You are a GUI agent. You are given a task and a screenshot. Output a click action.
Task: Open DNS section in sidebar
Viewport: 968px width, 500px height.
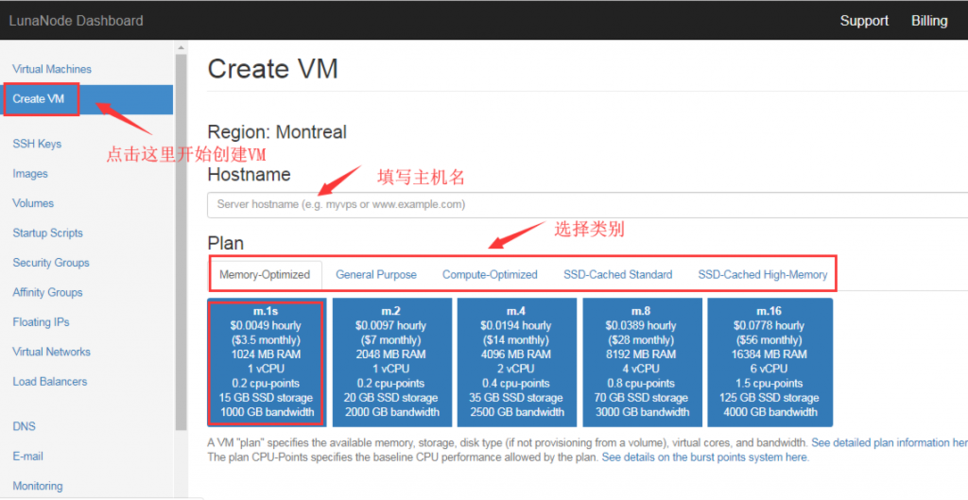[24, 426]
